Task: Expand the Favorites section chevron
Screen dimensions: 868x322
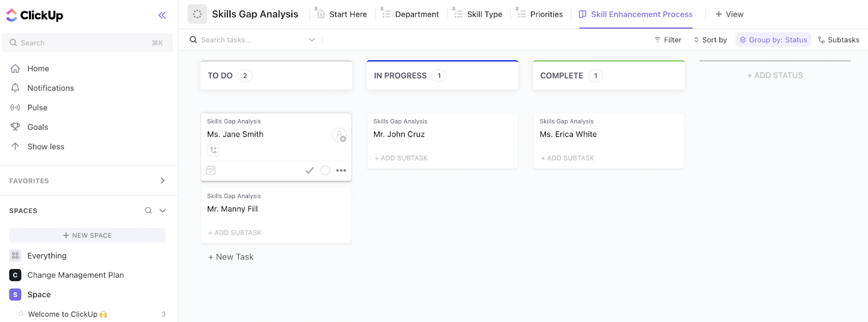Action: (x=162, y=181)
